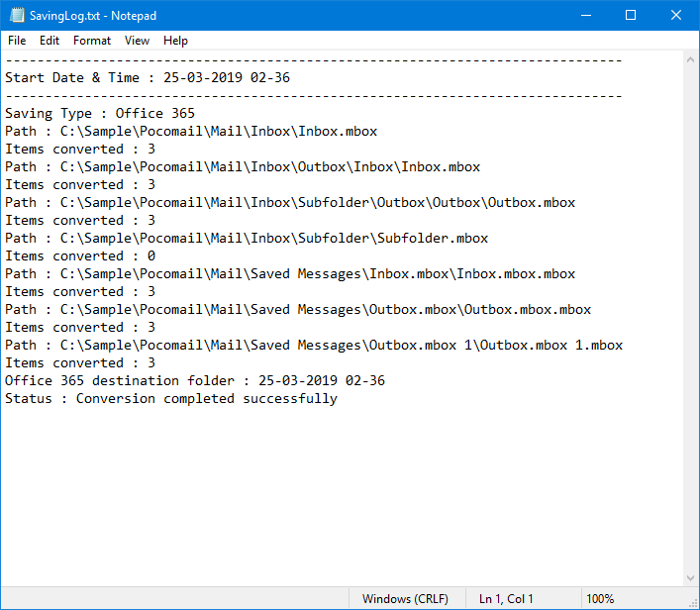Click the 'Items converted : 0' line
The image size is (700, 610).
pos(80,256)
